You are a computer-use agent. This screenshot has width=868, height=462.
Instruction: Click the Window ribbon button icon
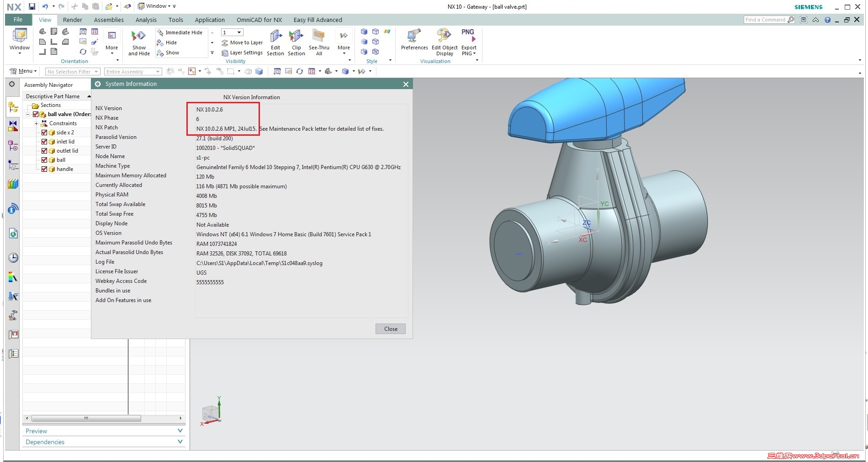click(20, 35)
